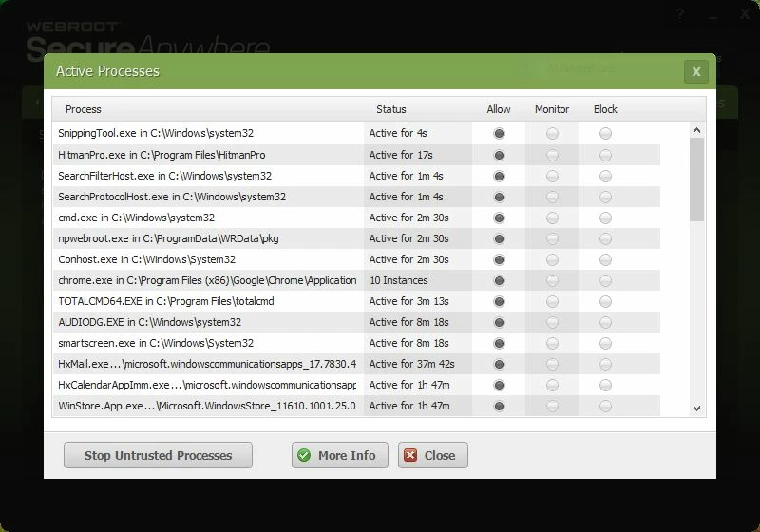Select the SearchProtocolHost.exe row
760x532 pixels.
pos(356,197)
